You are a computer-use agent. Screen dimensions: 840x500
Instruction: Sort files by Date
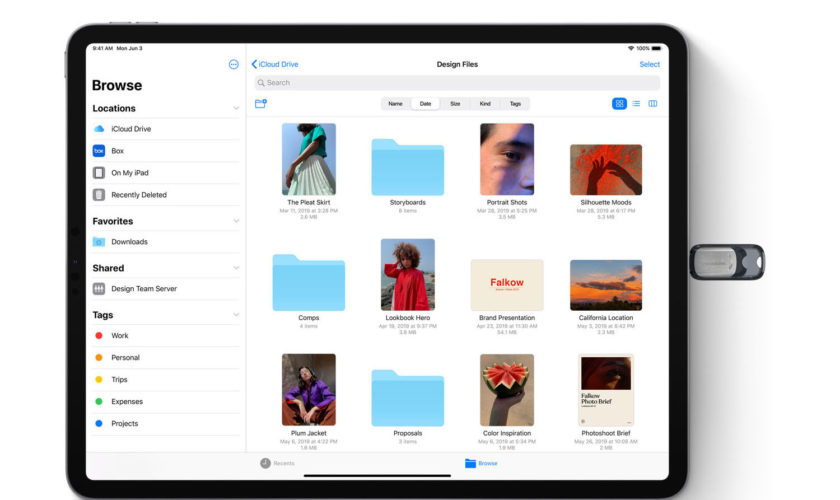click(x=425, y=104)
